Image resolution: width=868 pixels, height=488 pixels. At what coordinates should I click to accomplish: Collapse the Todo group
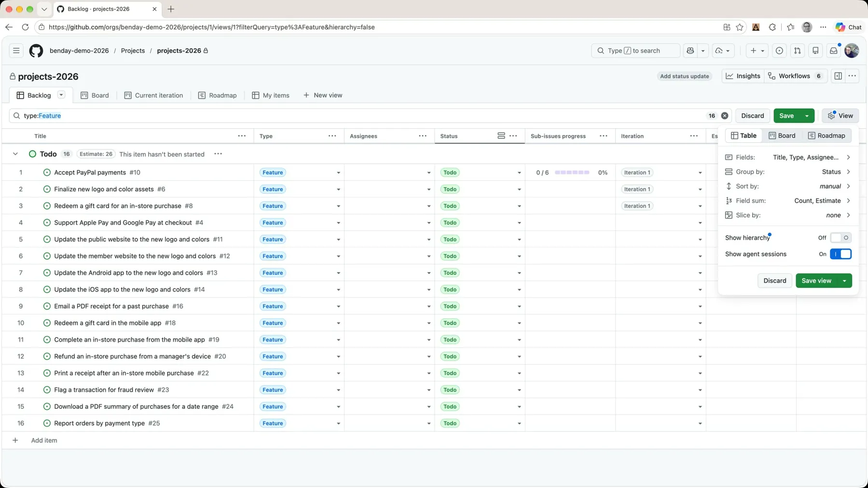pos(15,154)
